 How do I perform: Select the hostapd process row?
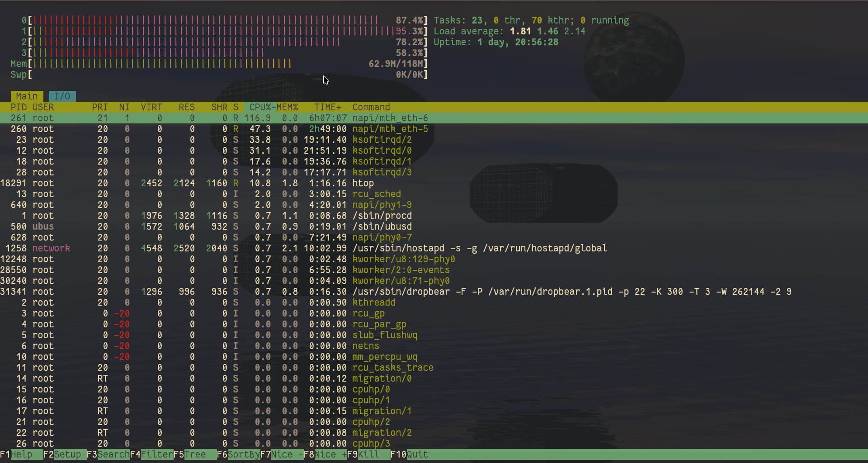(479, 248)
